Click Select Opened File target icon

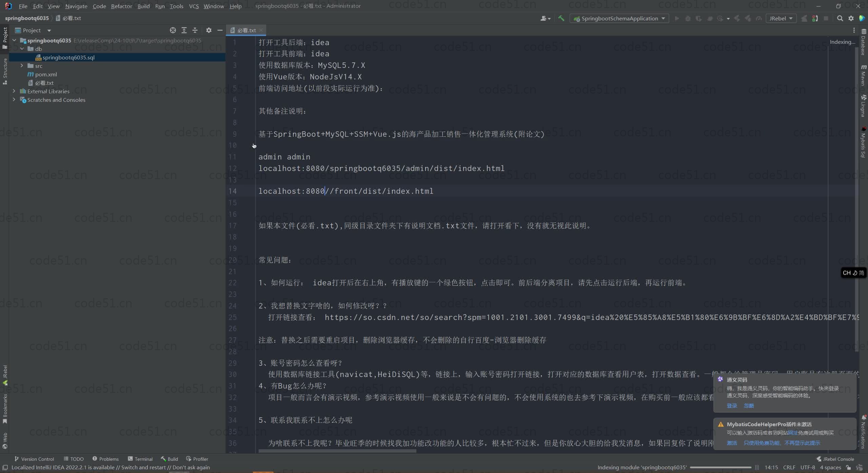[173, 30]
